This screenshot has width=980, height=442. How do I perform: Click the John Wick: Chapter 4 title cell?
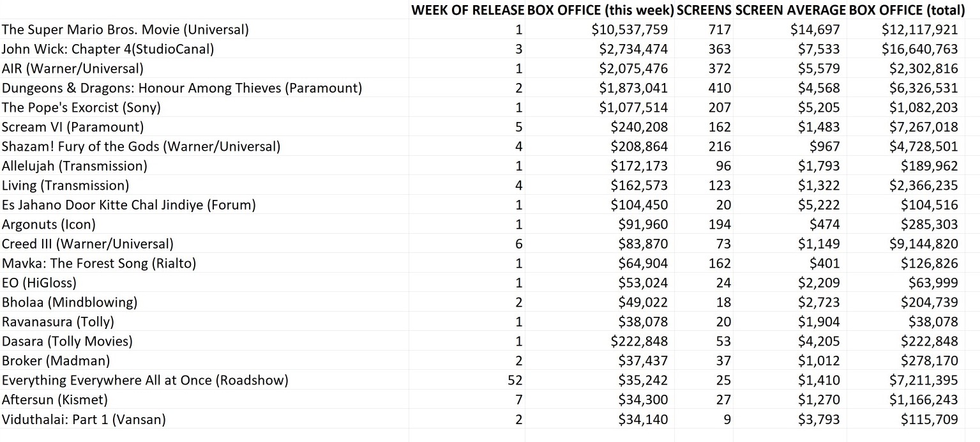108,49
